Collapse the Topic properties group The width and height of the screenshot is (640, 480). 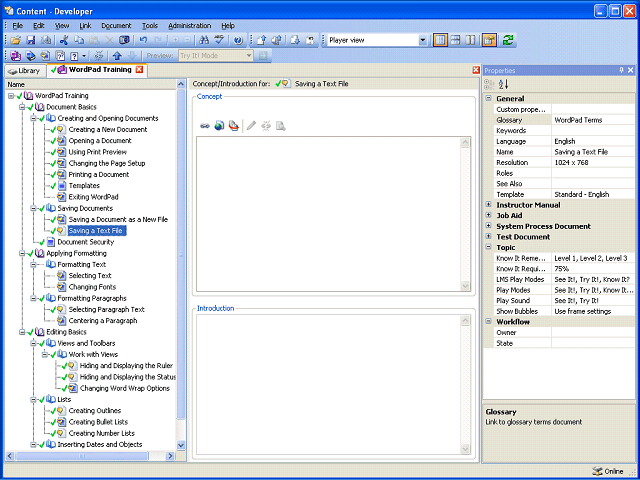[488, 247]
